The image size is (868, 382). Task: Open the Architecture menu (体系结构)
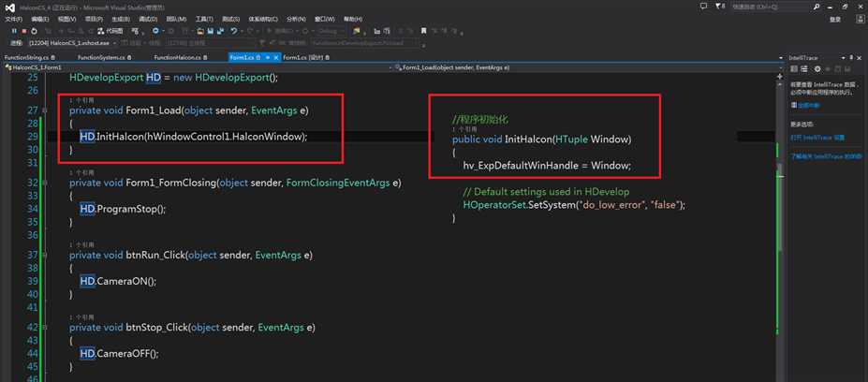coord(263,19)
